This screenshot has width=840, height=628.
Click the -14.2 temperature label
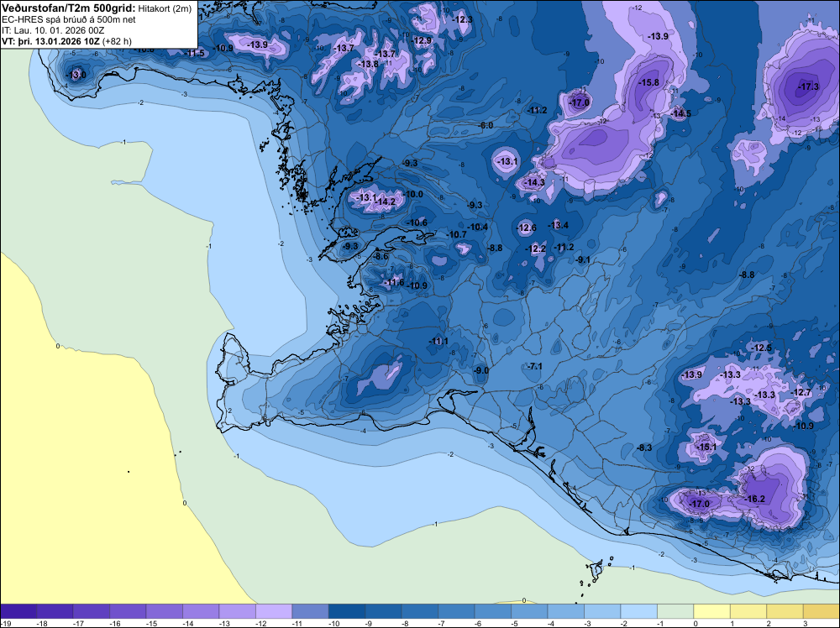click(386, 201)
